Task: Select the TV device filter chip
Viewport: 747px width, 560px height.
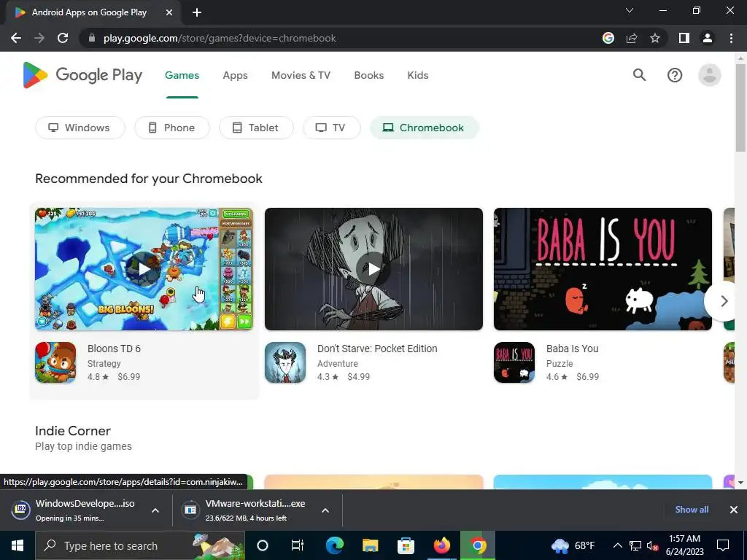Action: (x=332, y=128)
